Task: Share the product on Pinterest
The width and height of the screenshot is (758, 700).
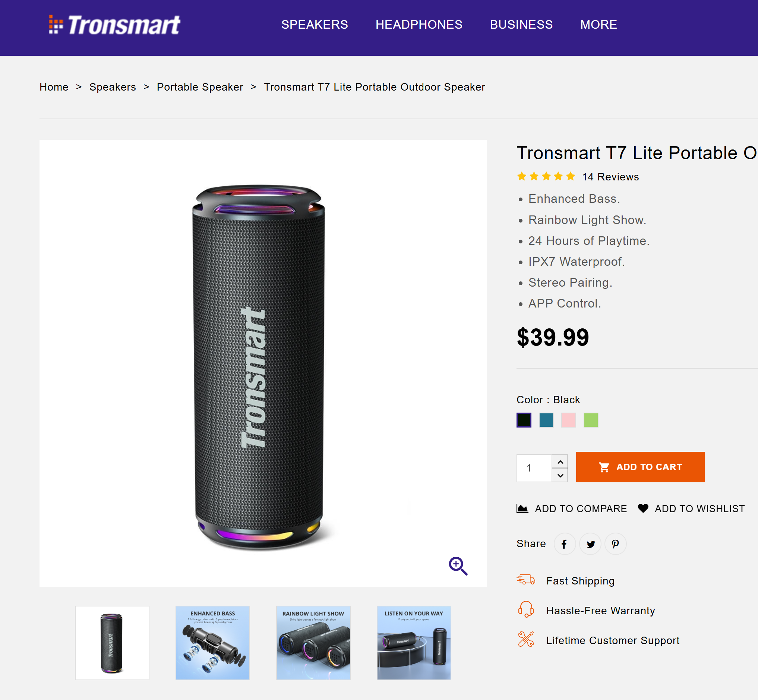Action: pyautogui.click(x=615, y=543)
